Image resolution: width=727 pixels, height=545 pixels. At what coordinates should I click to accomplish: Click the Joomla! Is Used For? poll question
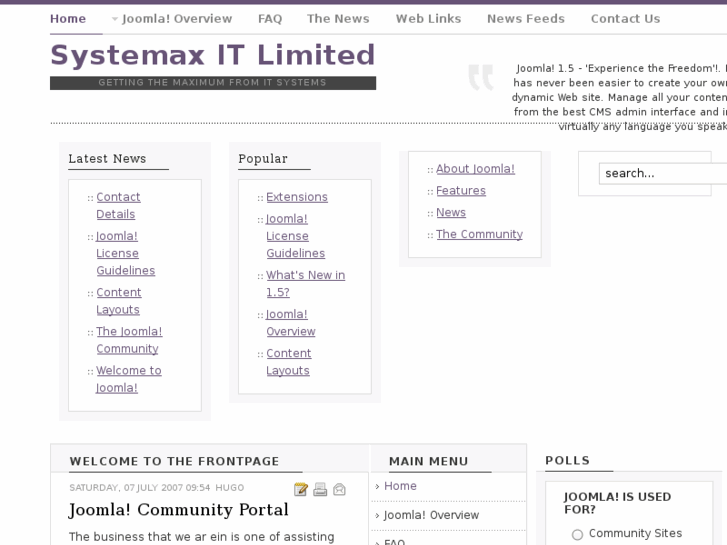[x=617, y=503]
